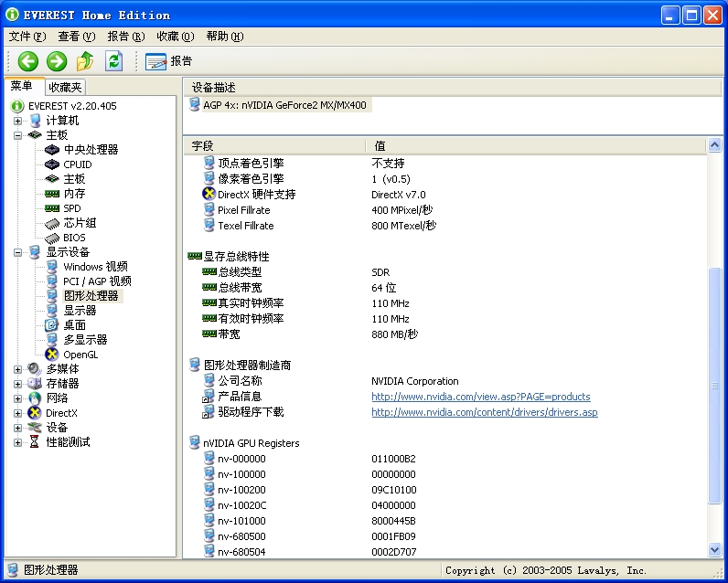This screenshot has height=583, width=728.
Task: Collapse the 显示设备 tree node
Action: tap(17, 252)
